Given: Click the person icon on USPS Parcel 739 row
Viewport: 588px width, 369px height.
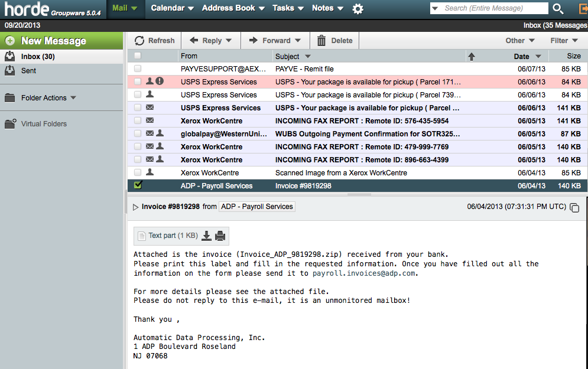Looking at the screenshot, I should point(150,94).
